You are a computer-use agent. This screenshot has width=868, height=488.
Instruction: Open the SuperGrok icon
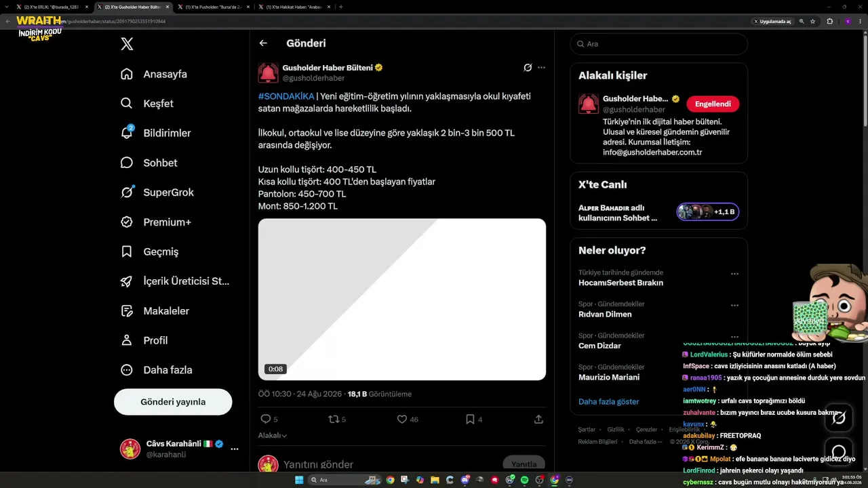pyautogui.click(x=127, y=192)
